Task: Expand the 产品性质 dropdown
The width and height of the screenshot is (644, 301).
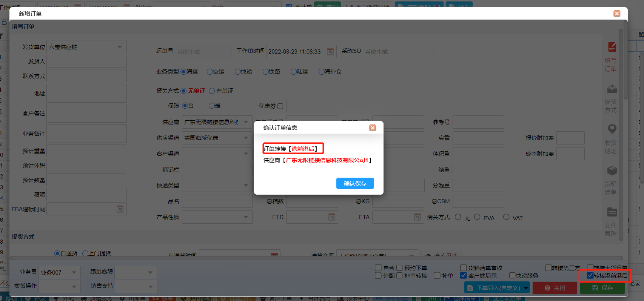Action: [246, 217]
